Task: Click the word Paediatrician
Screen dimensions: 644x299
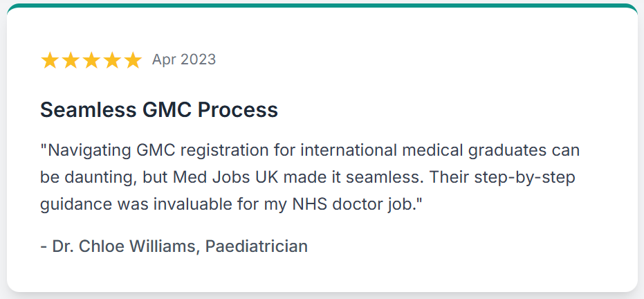Action: tap(256, 246)
